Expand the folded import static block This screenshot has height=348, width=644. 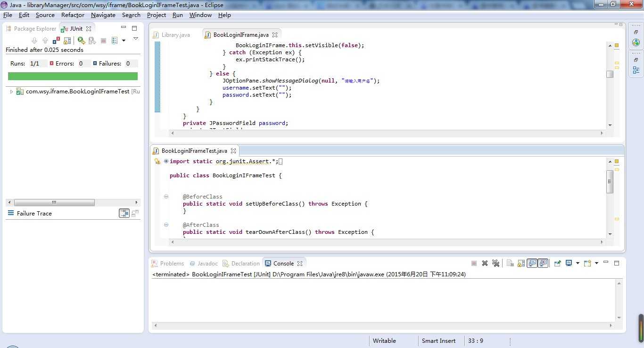point(166,161)
